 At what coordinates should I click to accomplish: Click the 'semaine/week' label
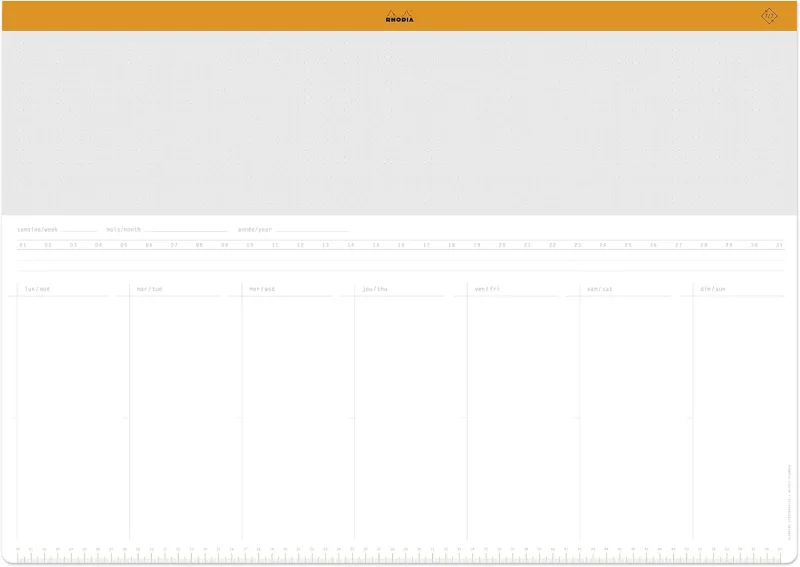point(37,230)
